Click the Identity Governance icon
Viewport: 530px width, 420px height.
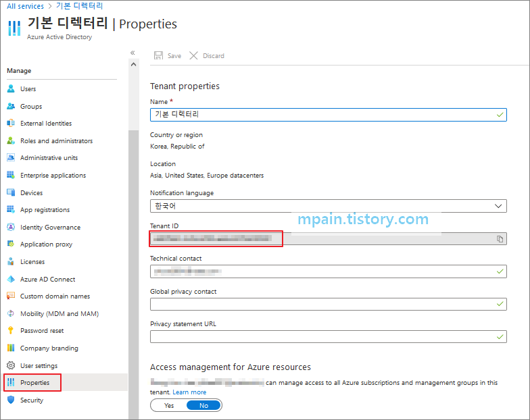[x=11, y=227]
